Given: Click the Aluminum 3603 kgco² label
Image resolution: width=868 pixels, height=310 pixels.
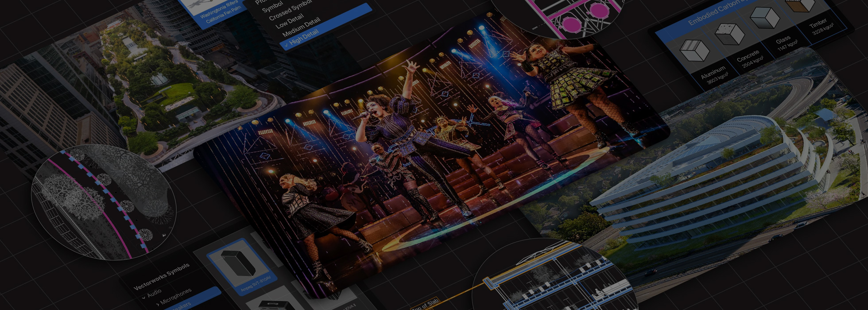Looking at the screenshot, I should tap(715, 75).
